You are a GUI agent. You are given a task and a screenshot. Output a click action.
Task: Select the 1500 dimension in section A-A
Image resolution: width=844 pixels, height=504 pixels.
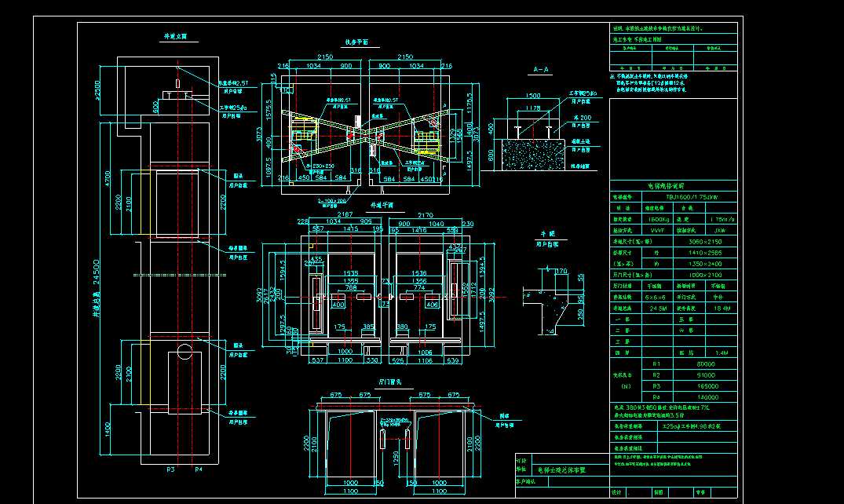tap(532, 96)
